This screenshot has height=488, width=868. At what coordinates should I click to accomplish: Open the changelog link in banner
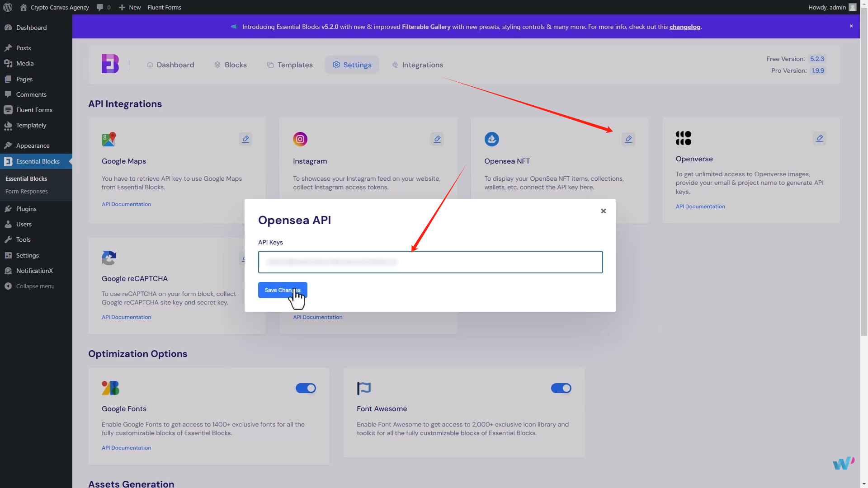pos(684,27)
